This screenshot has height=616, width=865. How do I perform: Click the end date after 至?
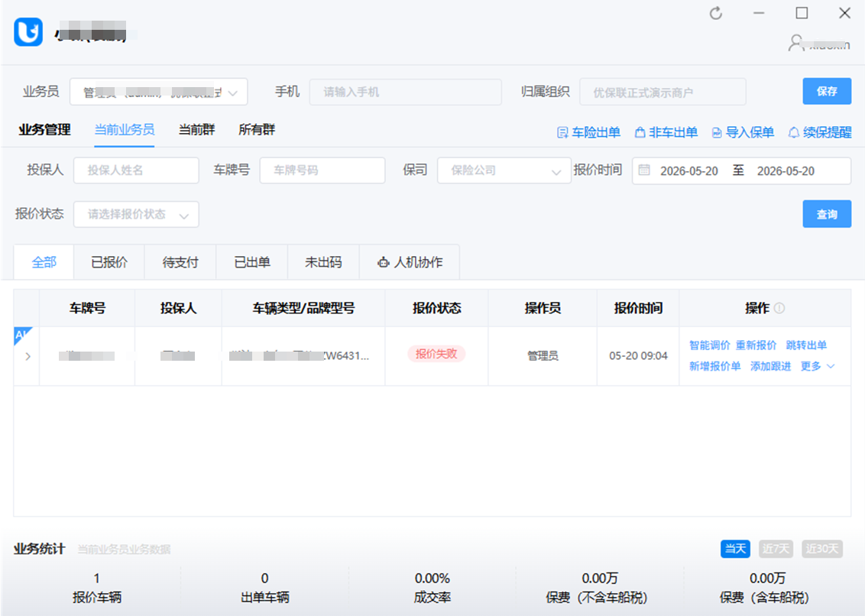click(x=786, y=171)
